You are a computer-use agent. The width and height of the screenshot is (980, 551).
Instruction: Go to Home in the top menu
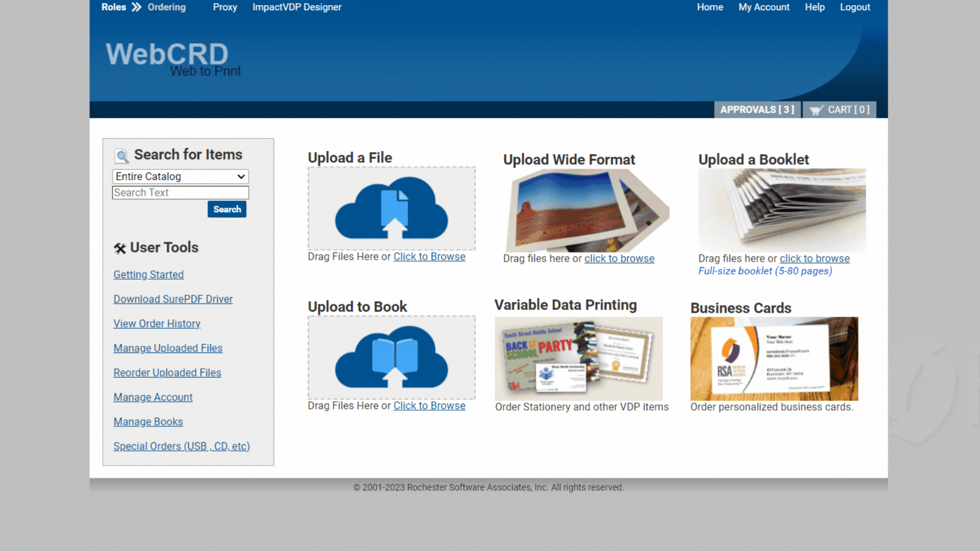[x=710, y=7]
